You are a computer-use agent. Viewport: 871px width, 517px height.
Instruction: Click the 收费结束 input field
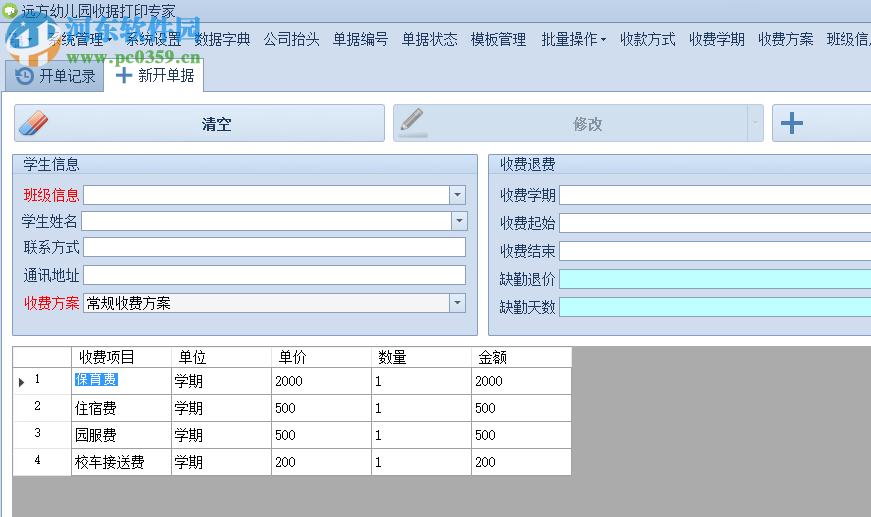point(715,251)
